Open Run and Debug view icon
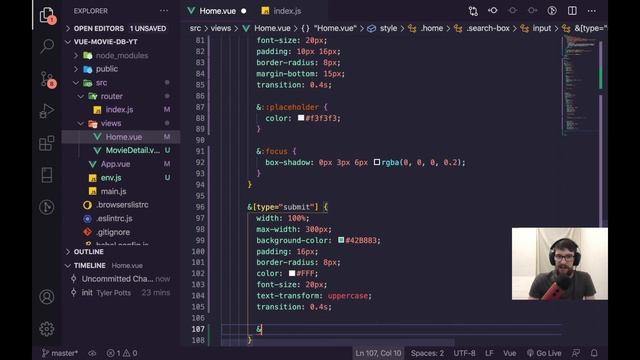Screen dimensions: 640x360 (x=47, y=111)
